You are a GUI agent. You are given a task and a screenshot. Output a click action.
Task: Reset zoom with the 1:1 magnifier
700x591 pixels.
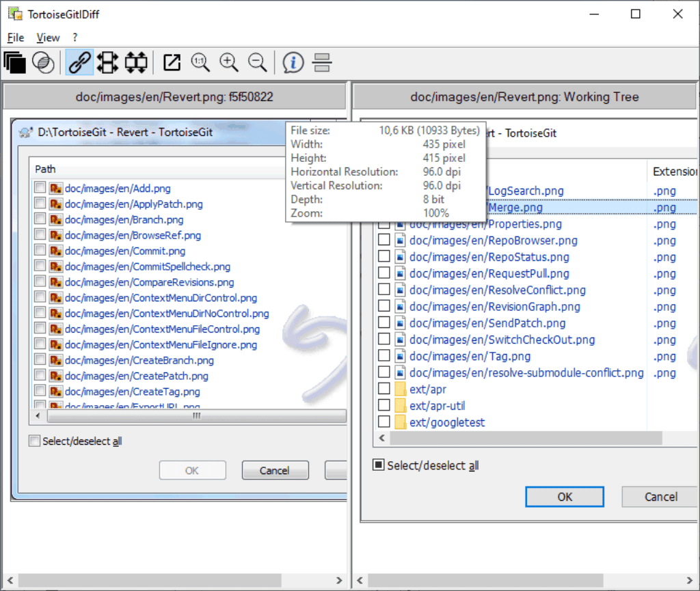click(x=200, y=62)
